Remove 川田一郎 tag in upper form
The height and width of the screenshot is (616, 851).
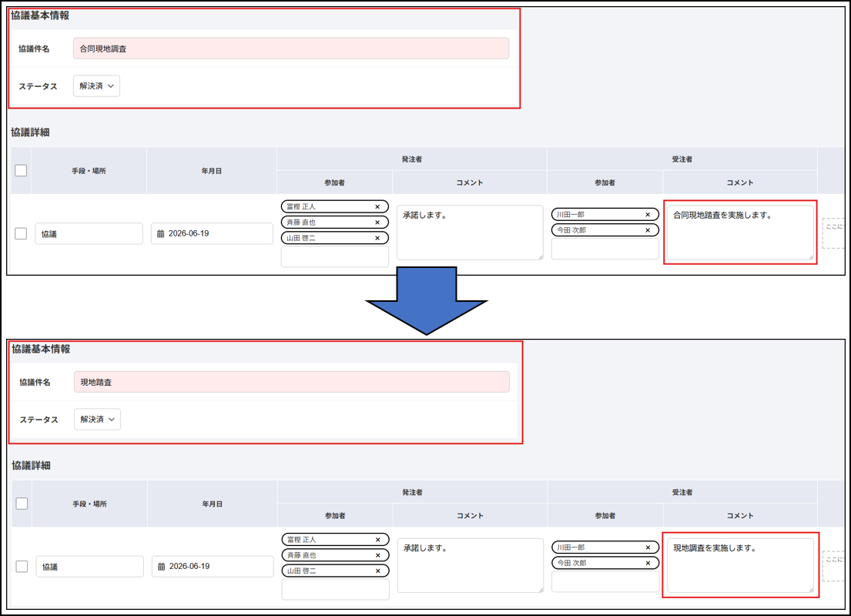coord(648,214)
